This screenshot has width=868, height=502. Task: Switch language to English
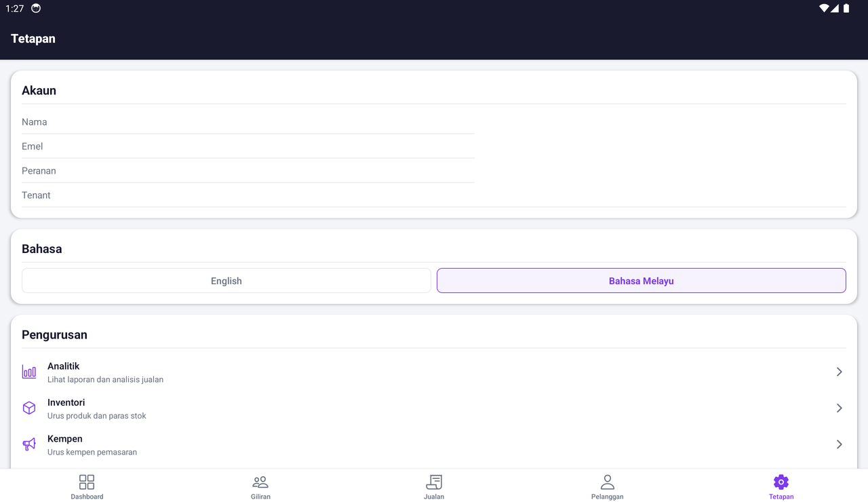[226, 281]
